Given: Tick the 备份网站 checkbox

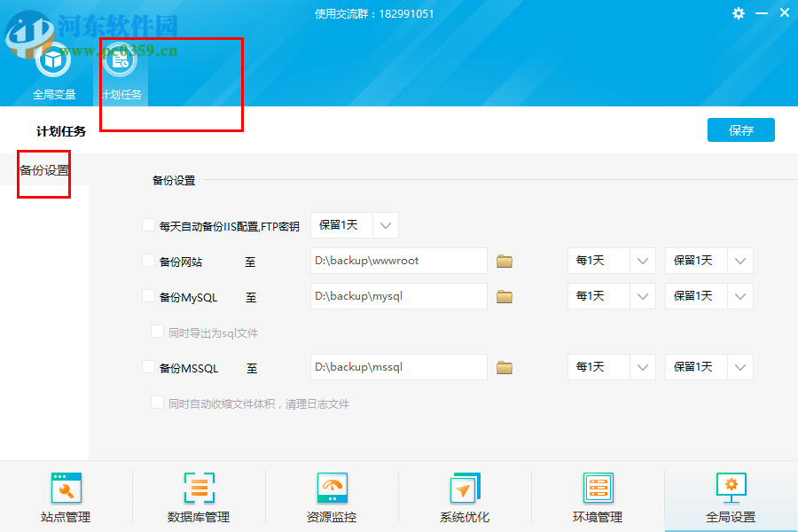Looking at the screenshot, I should [x=148, y=261].
